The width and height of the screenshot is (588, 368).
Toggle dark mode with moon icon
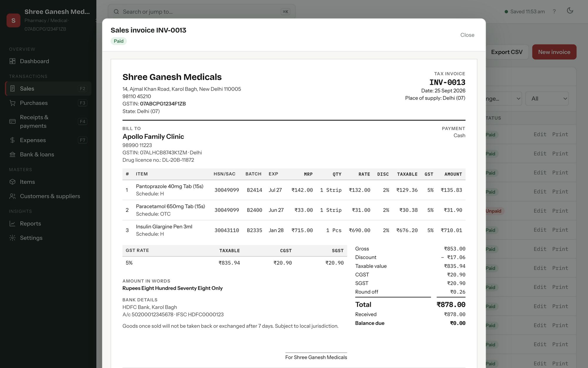tap(570, 11)
